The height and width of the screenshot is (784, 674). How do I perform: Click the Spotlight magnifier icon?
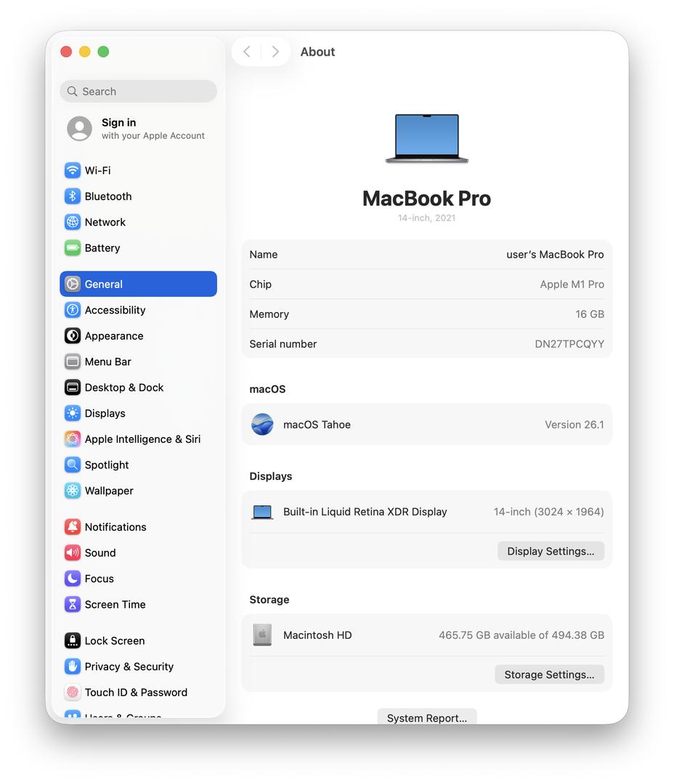[x=73, y=465]
